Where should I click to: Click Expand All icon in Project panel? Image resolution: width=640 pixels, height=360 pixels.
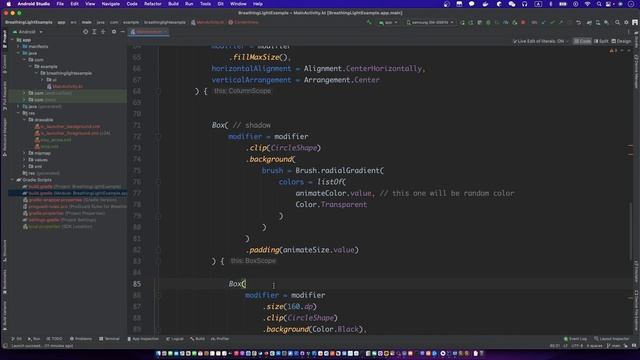[x=94, y=32]
